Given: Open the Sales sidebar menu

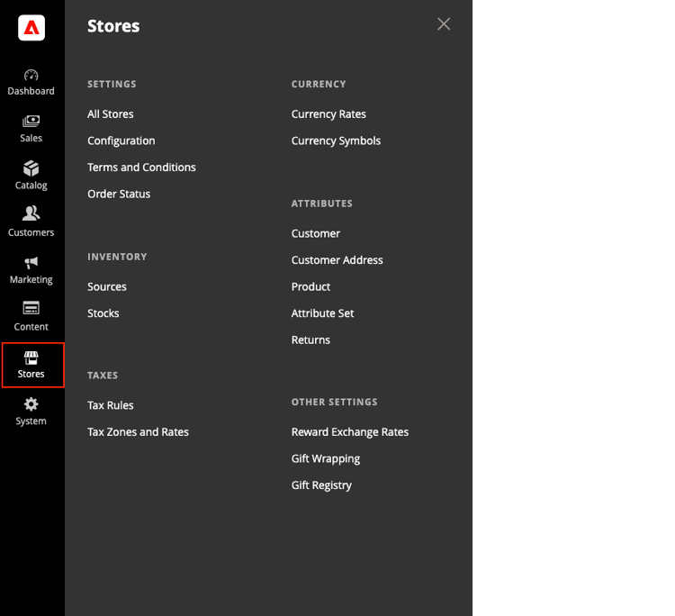Looking at the screenshot, I should 31,129.
